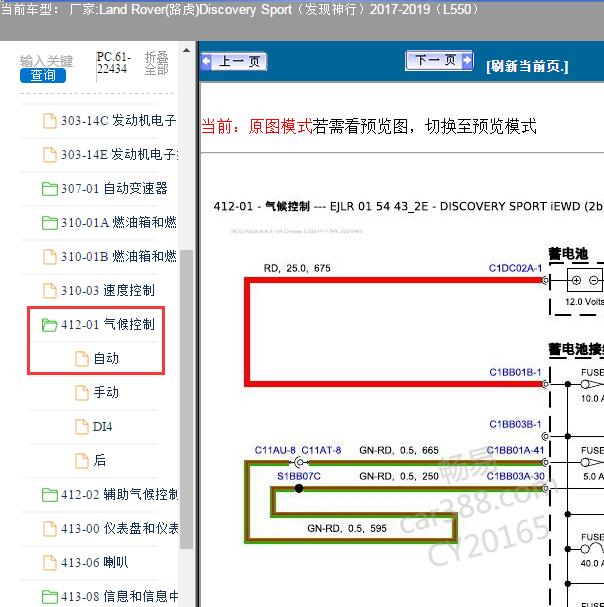Click the 查询 search button
604x607 pixels.
point(43,75)
